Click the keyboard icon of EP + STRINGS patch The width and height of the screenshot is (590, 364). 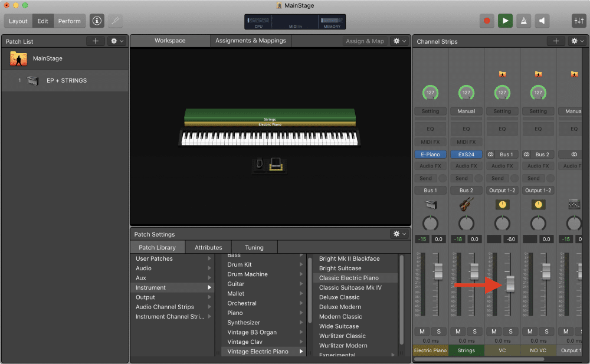pyautogui.click(x=33, y=80)
